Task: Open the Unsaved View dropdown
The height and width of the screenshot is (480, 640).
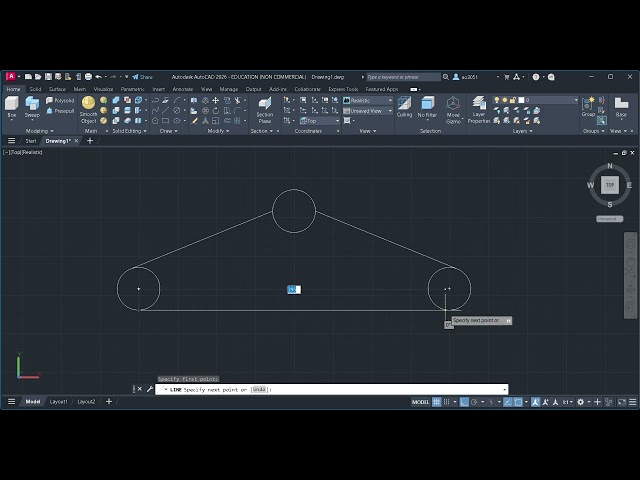Action: (x=368, y=111)
